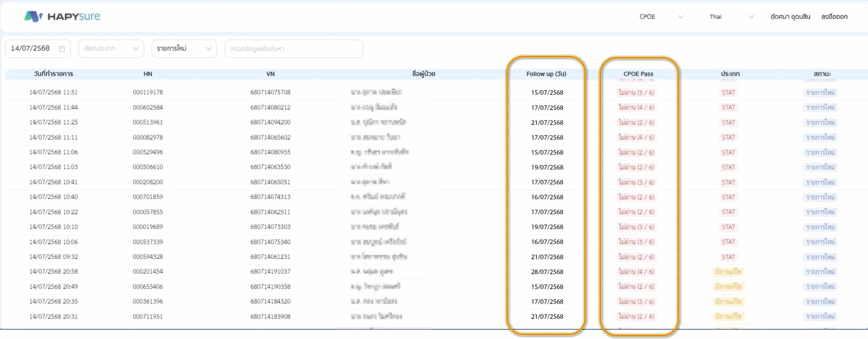868x339 pixels.
Task: Open the calendar icon in date field
Action: point(62,49)
